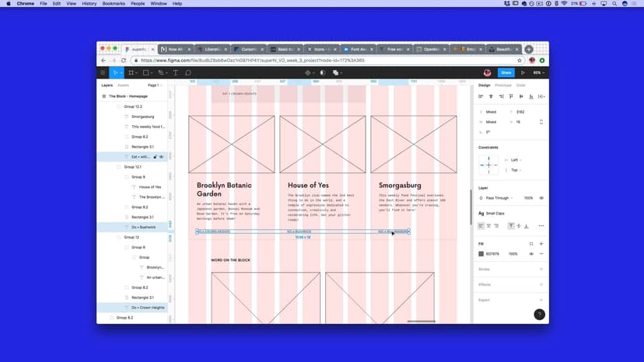Viewport: 644px width, 362px height.
Task: Expand the Effects section with plus
Action: (x=541, y=284)
